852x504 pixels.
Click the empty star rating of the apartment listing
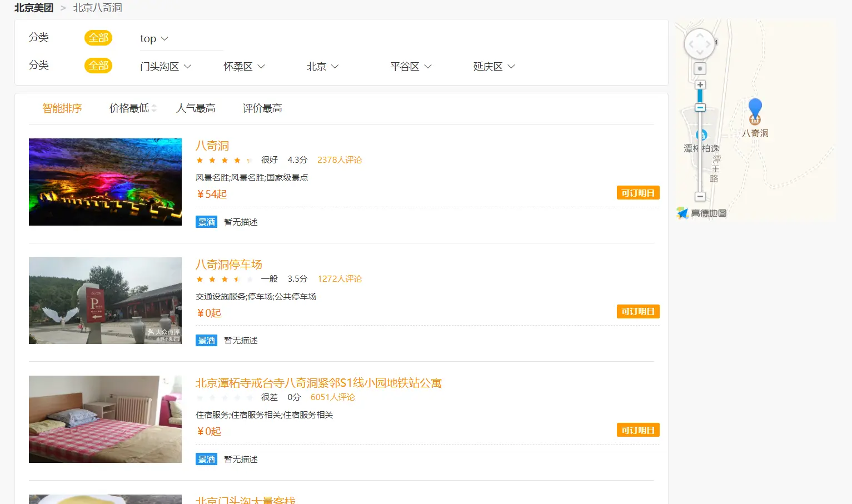point(225,398)
